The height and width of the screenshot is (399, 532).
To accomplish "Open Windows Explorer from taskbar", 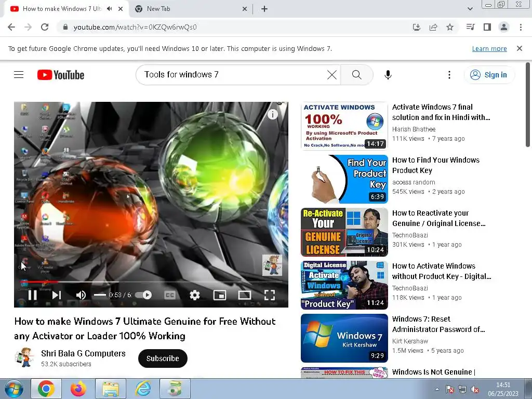I will [111, 389].
